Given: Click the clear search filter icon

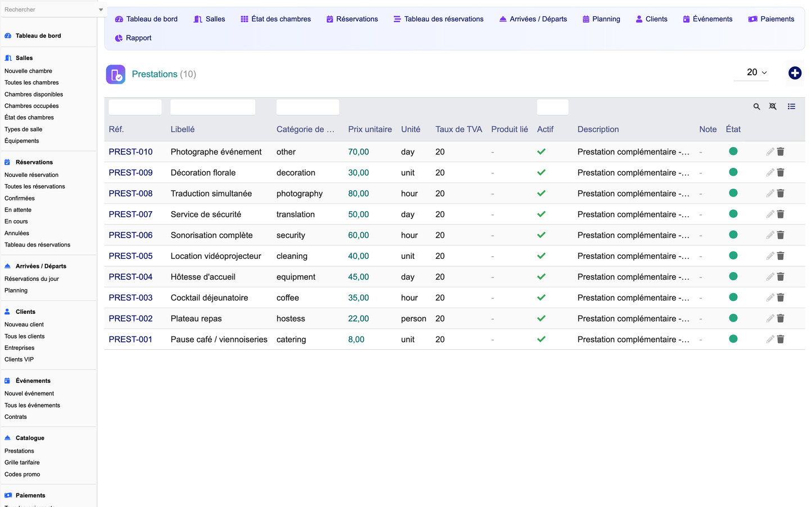Looking at the screenshot, I should pos(773,107).
